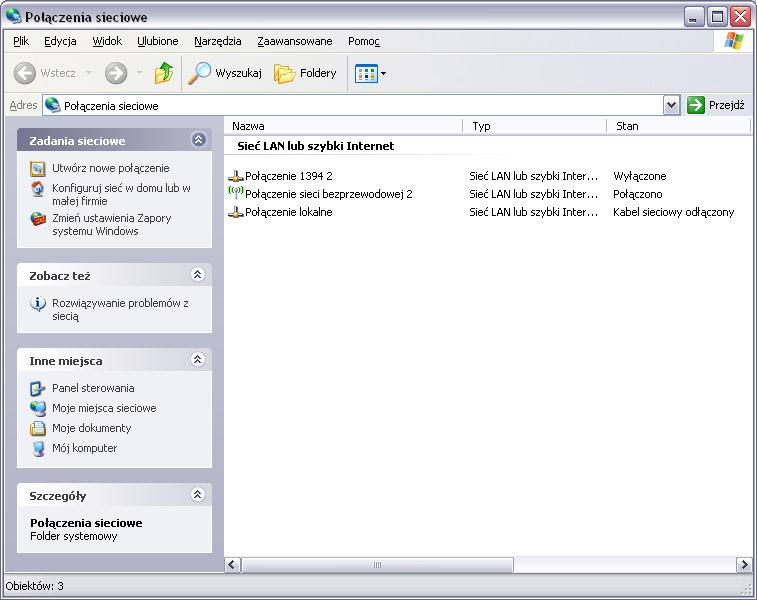Minimize the Połączenia sieciowe window
The width and height of the screenshot is (757, 600).
click(694, 17)
